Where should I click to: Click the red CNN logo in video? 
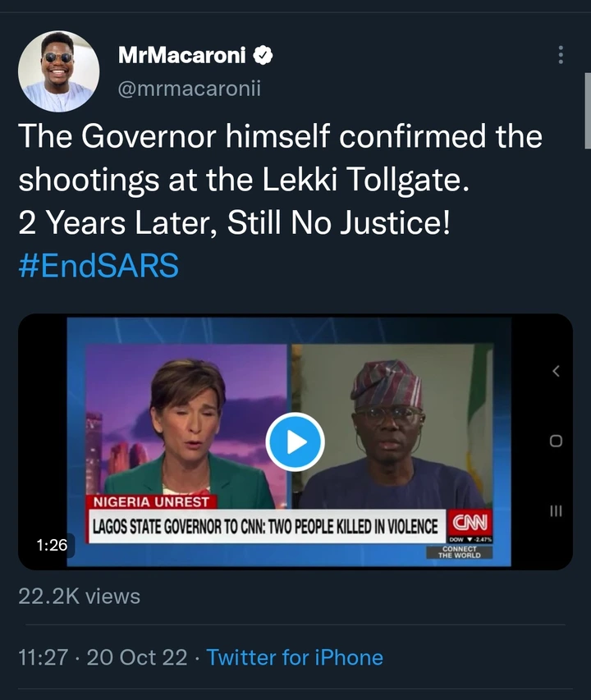click(469, 522)
